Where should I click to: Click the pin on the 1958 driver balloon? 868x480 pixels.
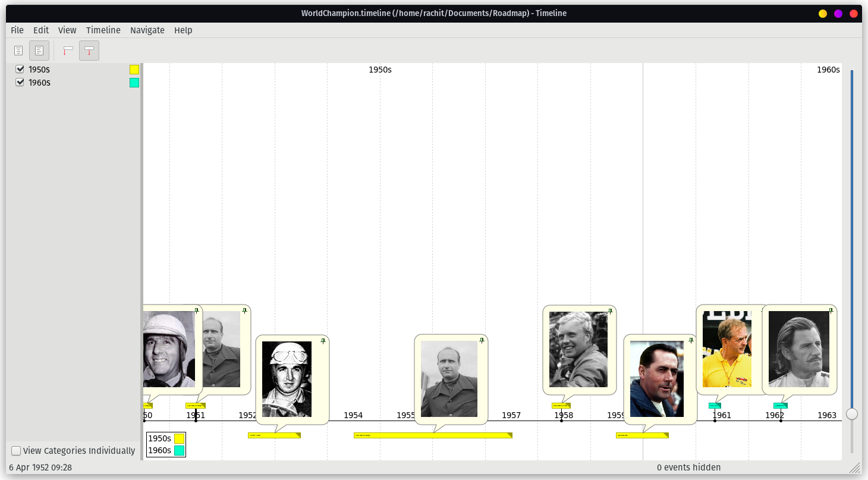coord(610,310)
